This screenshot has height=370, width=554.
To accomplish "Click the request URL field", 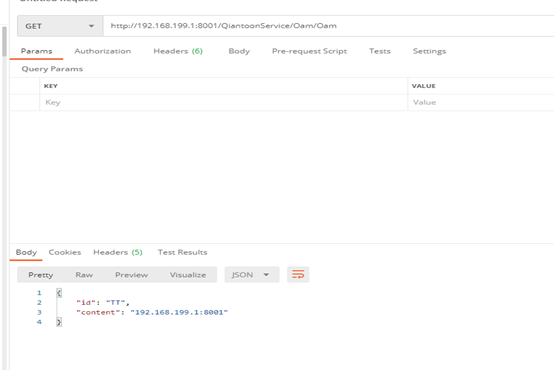I will pyautogui.click(x=328, y=26).
